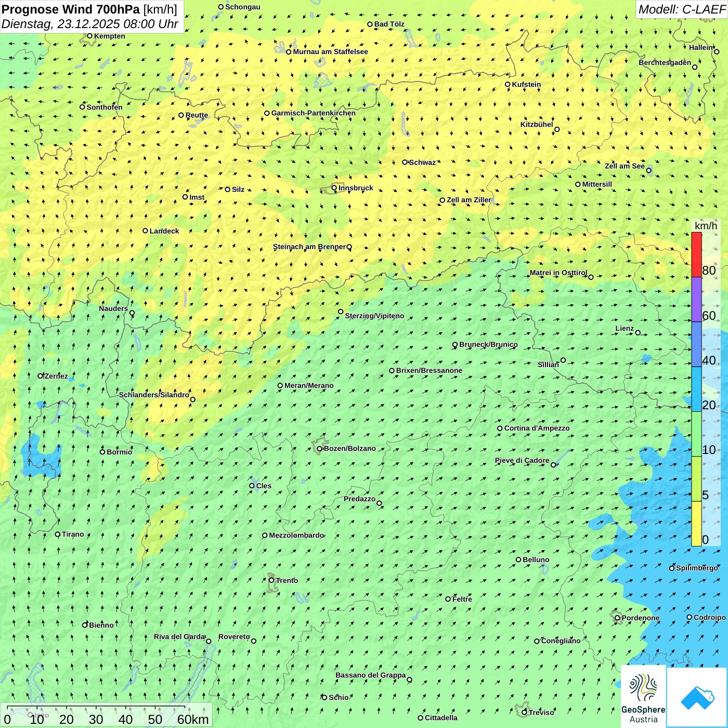The height and width of the screenshot is (728, 728).
Task: Click the 'Bruneck/Brunico' label
Action: [488, 344]
